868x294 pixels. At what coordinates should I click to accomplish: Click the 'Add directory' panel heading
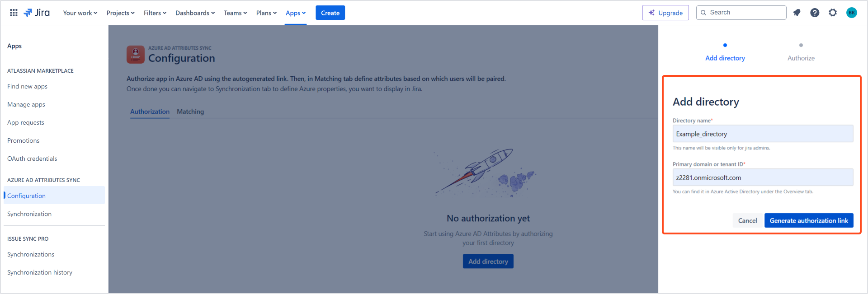pyautogui.click(x=706, y=102)
